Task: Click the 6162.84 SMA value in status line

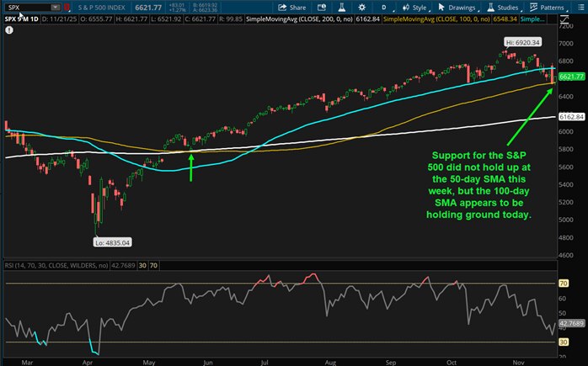Action: (367, 19)
